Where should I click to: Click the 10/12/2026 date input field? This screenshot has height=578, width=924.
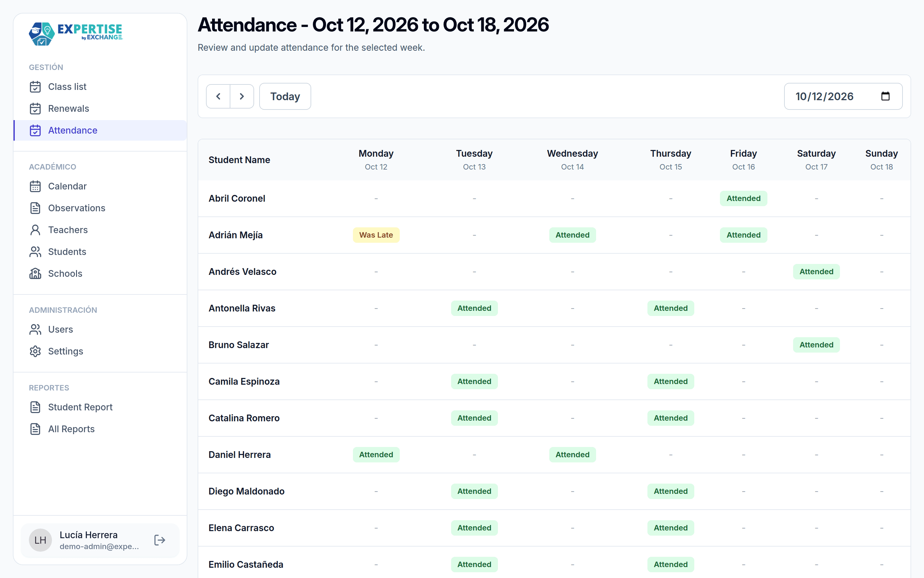click(x=843, y=96)
